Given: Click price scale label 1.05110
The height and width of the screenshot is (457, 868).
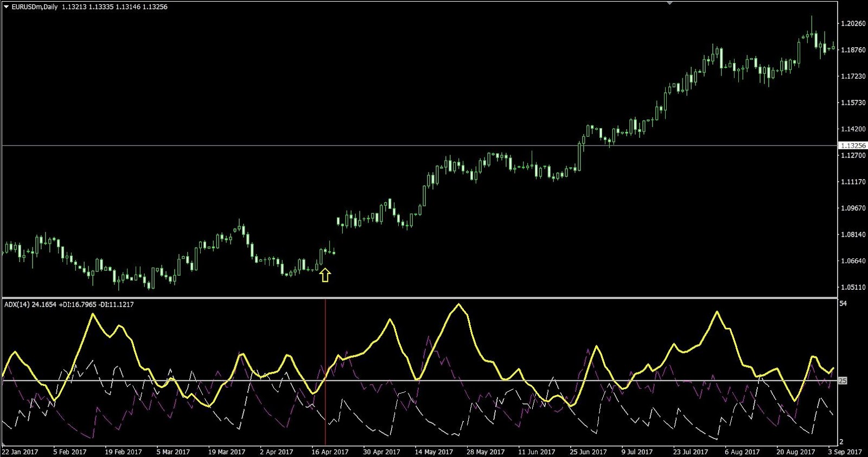Looking at the screenshot, I should (853, 287).
